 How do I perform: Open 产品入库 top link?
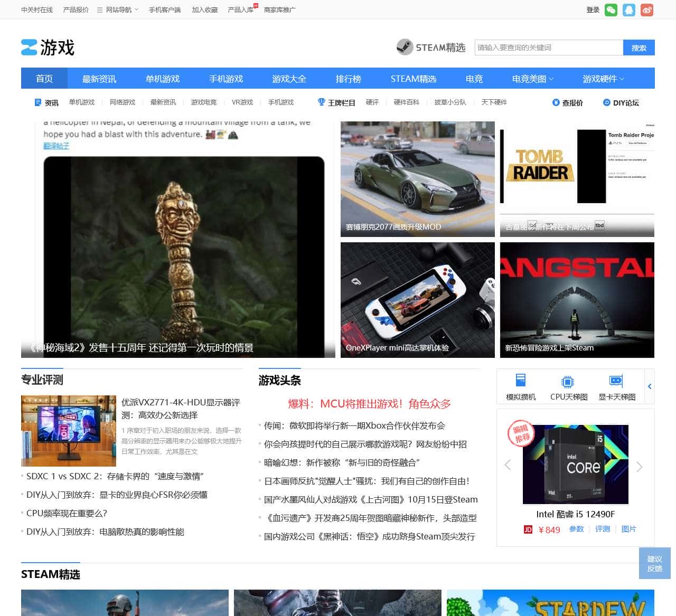[x=241, y=10]
